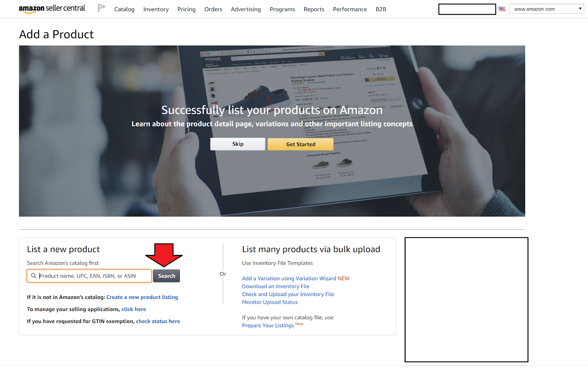The image size is (588, 368).
Task: Open the Advertising menu
Action: point(246,9)
